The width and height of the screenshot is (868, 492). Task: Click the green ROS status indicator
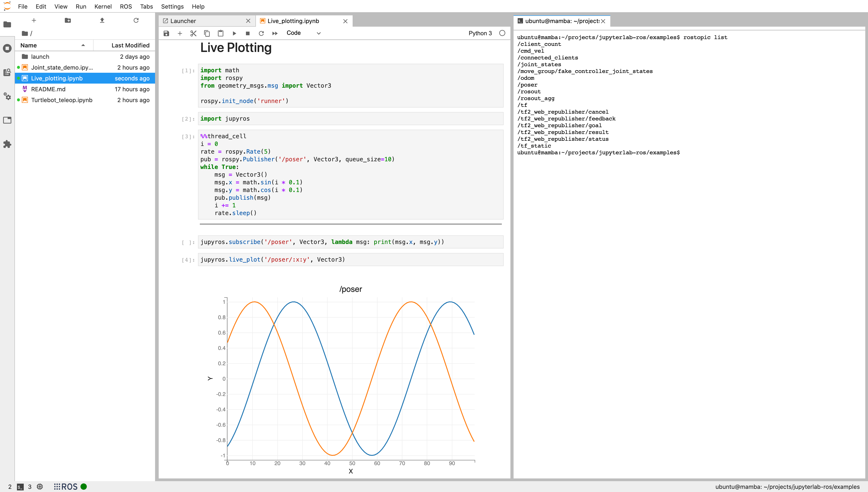pos(84,487)
